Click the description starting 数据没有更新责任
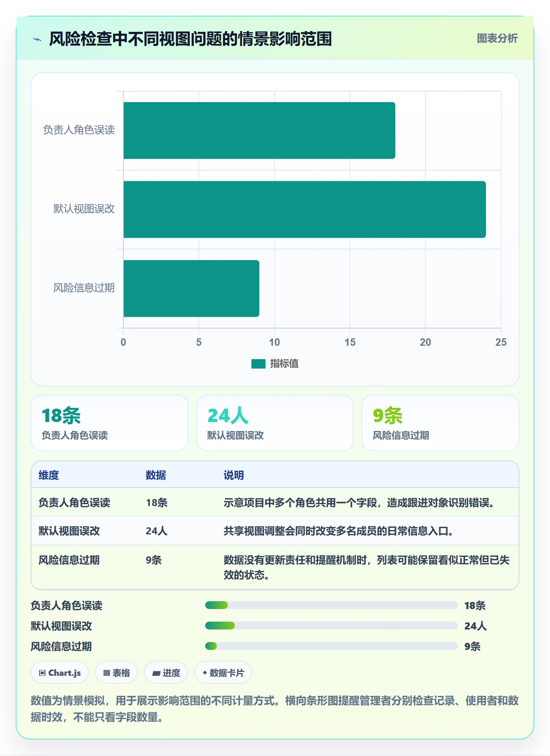 tap(367, 567)
